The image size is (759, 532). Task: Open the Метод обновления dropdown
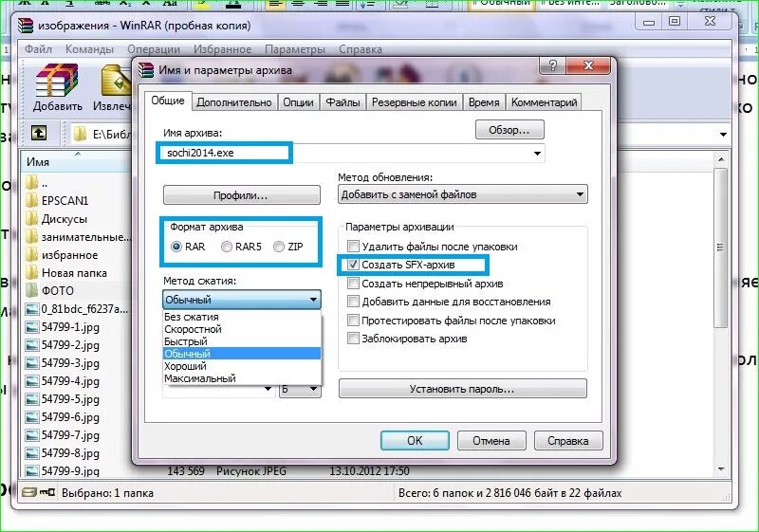click(x=462, y=194)
